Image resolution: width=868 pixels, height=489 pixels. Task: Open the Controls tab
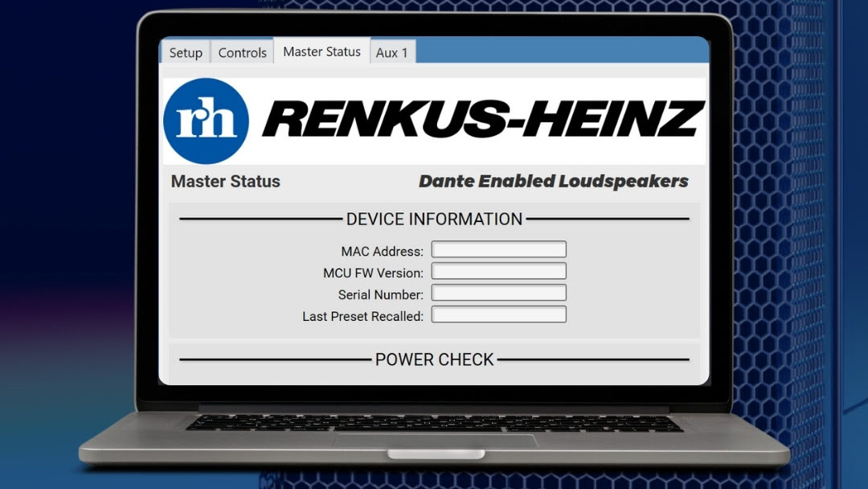click(241, 51)
